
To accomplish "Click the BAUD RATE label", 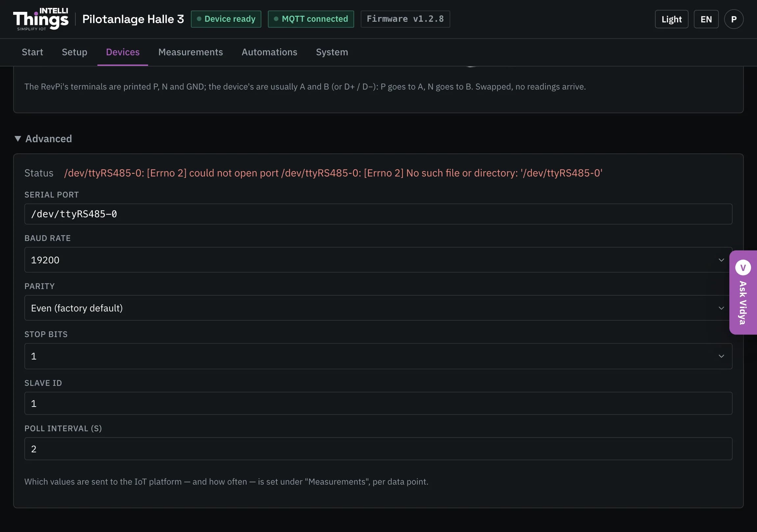I will point(47,238).
